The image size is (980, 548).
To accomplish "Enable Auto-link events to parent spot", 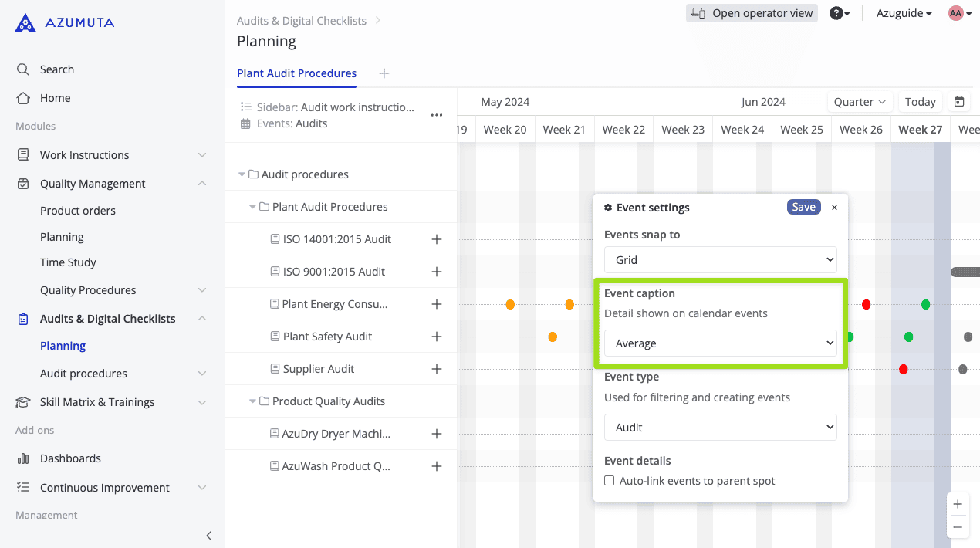I will tap(610, 481).
